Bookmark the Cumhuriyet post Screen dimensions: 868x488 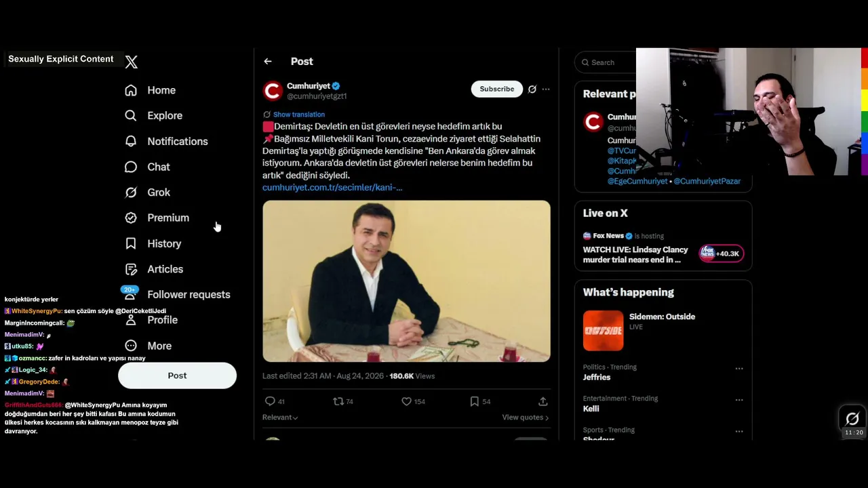click(x=475, y=401)
